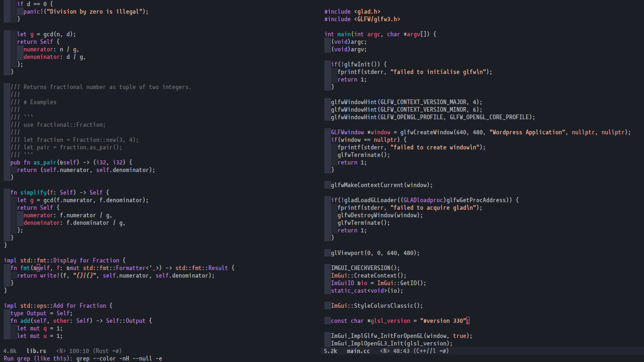Click the (C++//l ~#) major mode indicator
Screen dimensions: 644x362
point(431,351)
